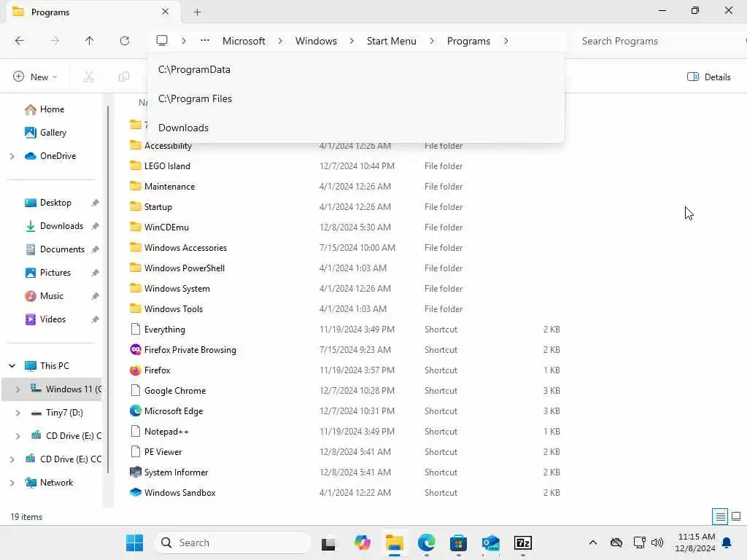Image resolution: width=747 pixels, height=560 pixels.
Task: Open Gallery in navigation pane
Action: (53, 133)
